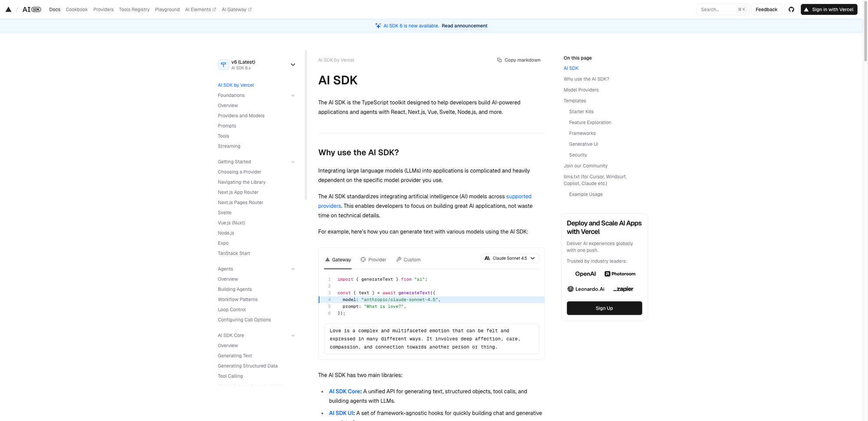The width and height of the screenshot is (868, 421).
Task: Open AI SDK by Vercel sidebar item
Action: click(x=236, y=85)
